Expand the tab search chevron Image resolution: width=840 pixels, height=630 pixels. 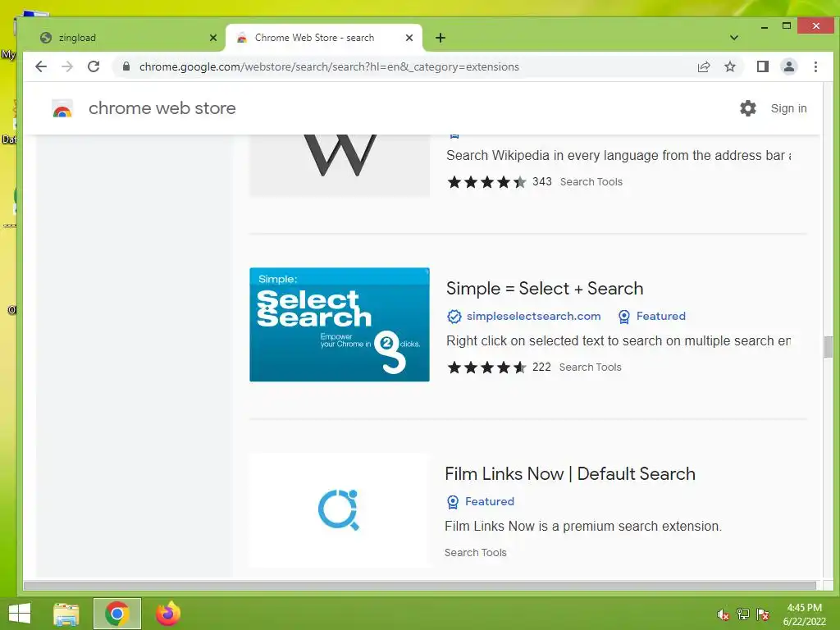point(734,38)
